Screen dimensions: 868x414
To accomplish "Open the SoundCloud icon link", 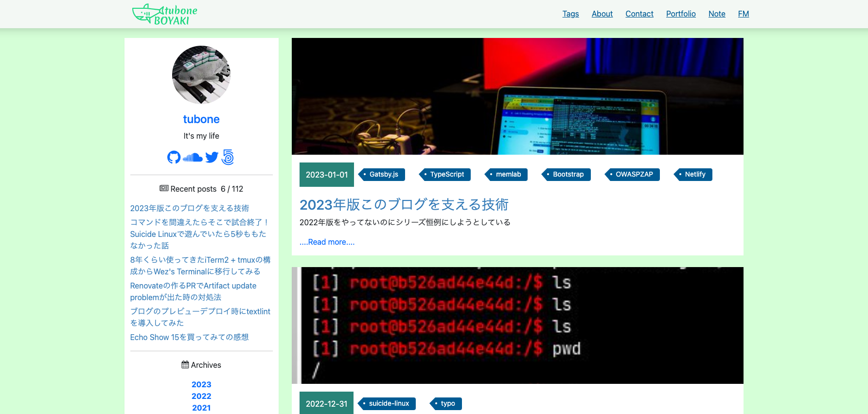I will (x=193, y=157).
